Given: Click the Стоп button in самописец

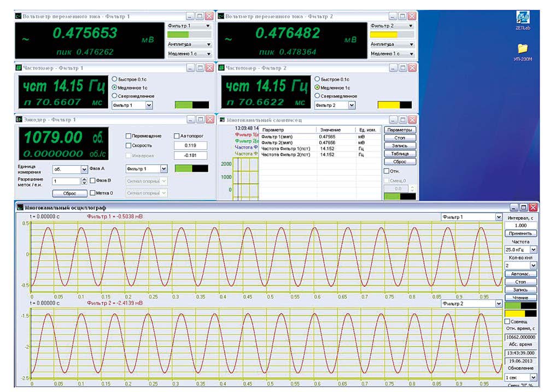Looking at the screenshot, I should pos(400,138).
